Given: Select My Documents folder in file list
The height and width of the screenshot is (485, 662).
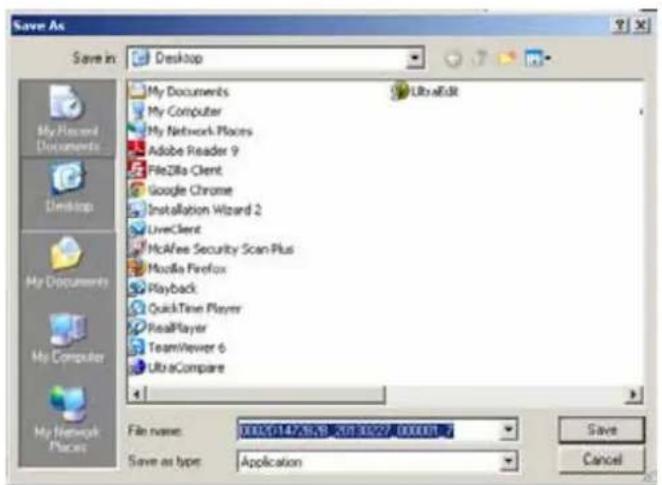Looking at the screenshot, I should tap(179, 91).
